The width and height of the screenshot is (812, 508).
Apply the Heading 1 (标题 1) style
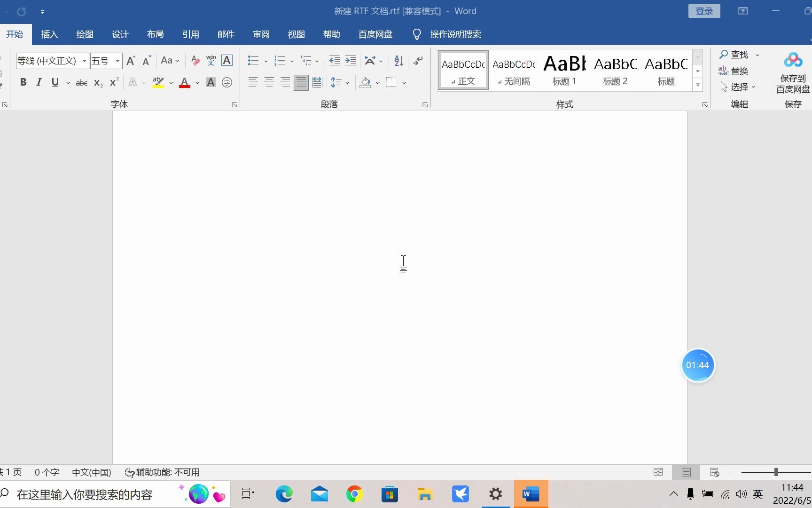pos(564,70)
